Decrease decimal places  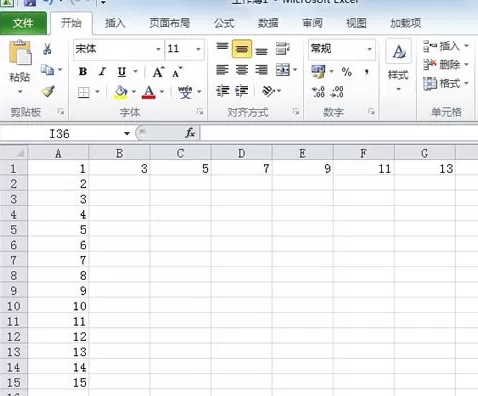(x=337, y=92)
